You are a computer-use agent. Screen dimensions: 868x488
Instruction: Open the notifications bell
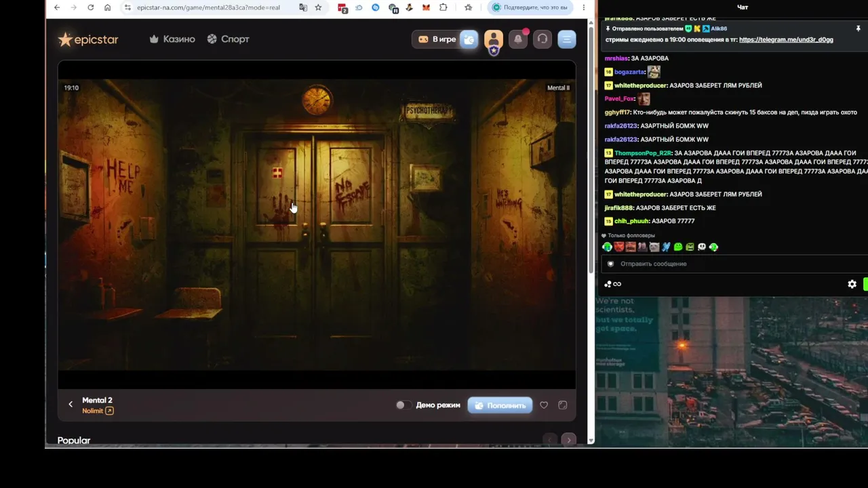coord(518,39)
